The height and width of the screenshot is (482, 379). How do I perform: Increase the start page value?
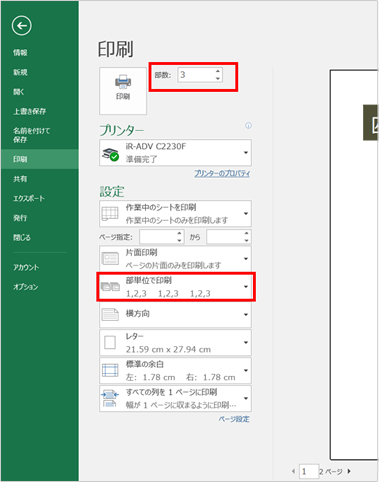[180, 234]
